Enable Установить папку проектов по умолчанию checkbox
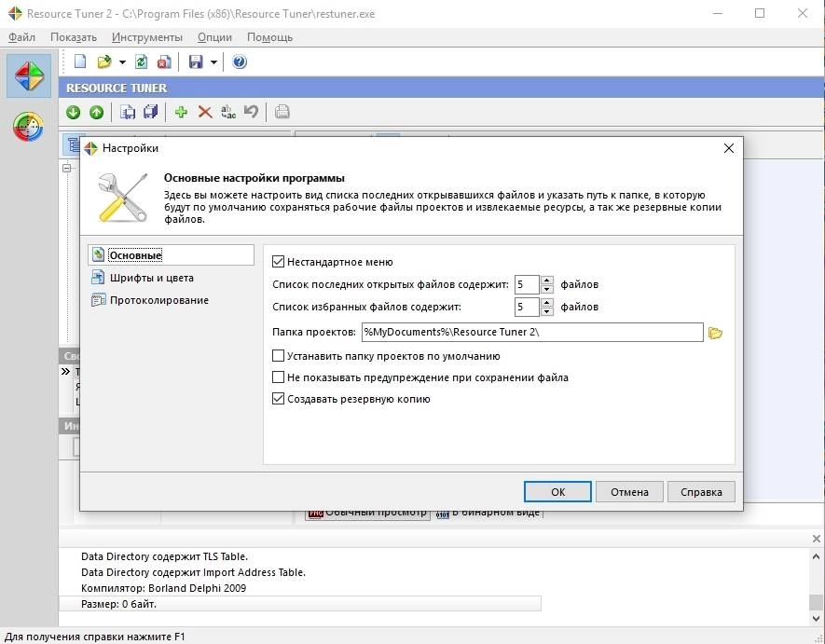Viewport: 825px width, 644px height. (279, 356)
